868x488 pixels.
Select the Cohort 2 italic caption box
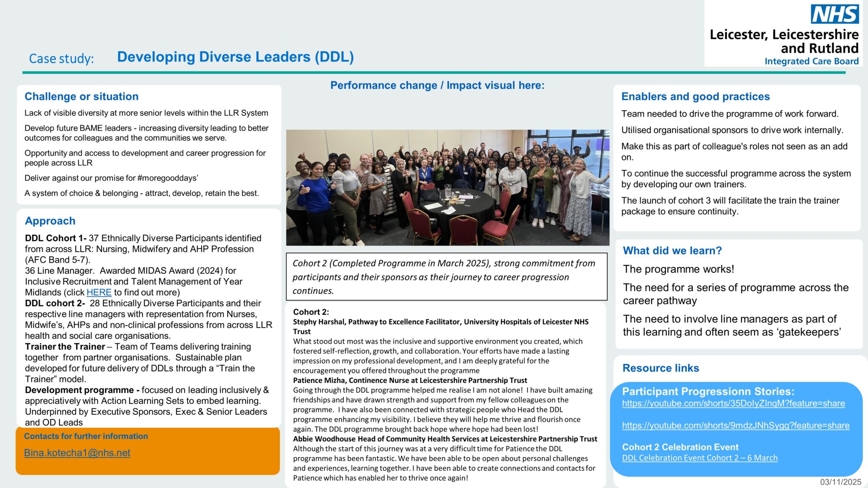pyautogui.click(x=446, y=277)
